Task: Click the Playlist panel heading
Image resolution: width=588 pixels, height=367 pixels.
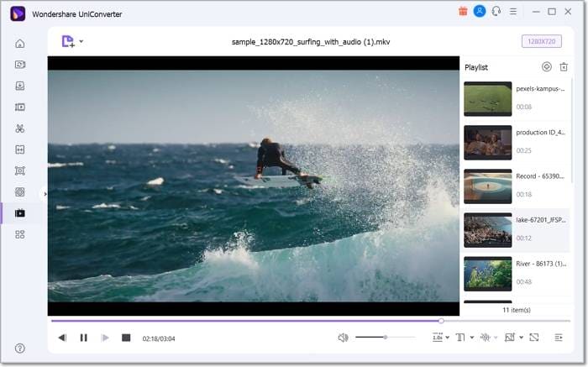Action: (x=476, y=67)
